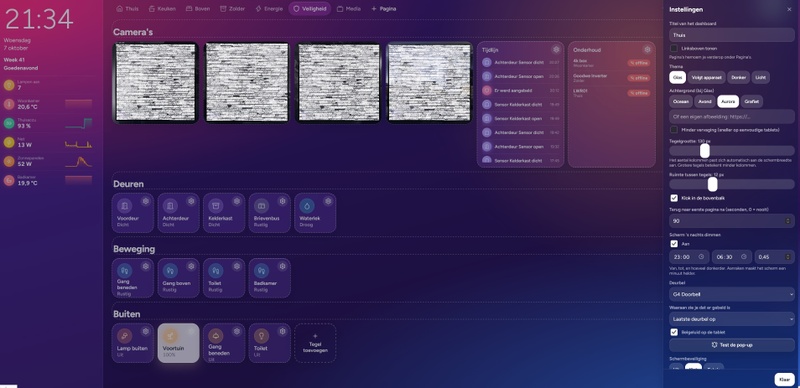
Task: Click the Lampen aan icon in sidebar
Action: (9, 85)
